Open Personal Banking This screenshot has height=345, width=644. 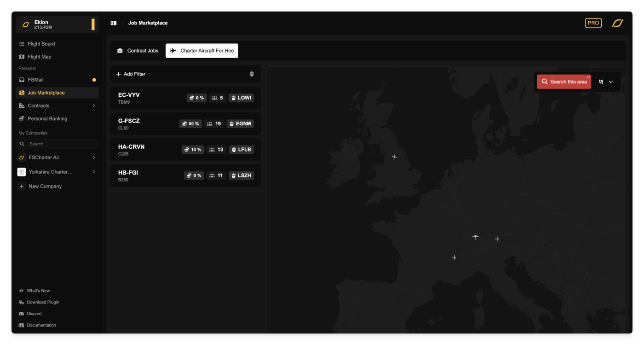[47, 119]
